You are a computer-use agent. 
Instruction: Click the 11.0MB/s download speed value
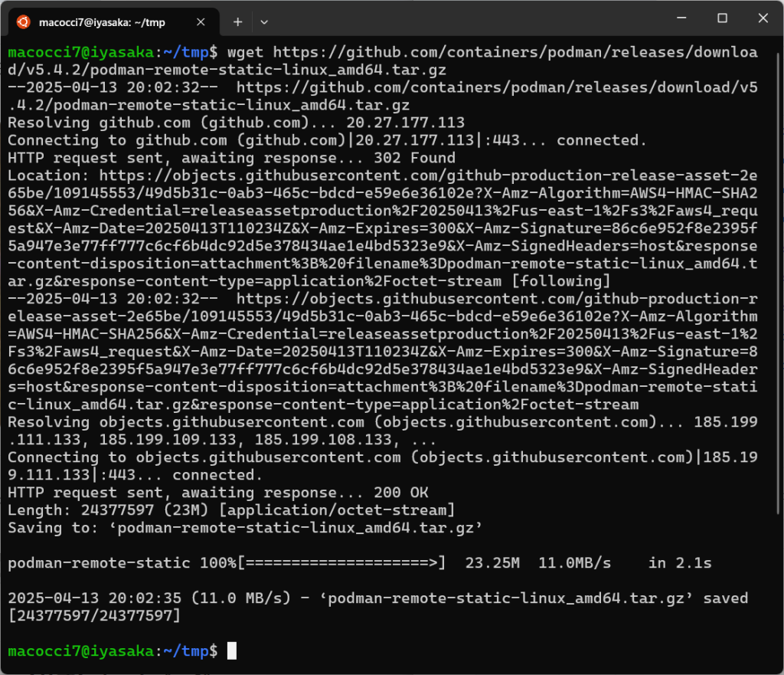click(577, 563)
